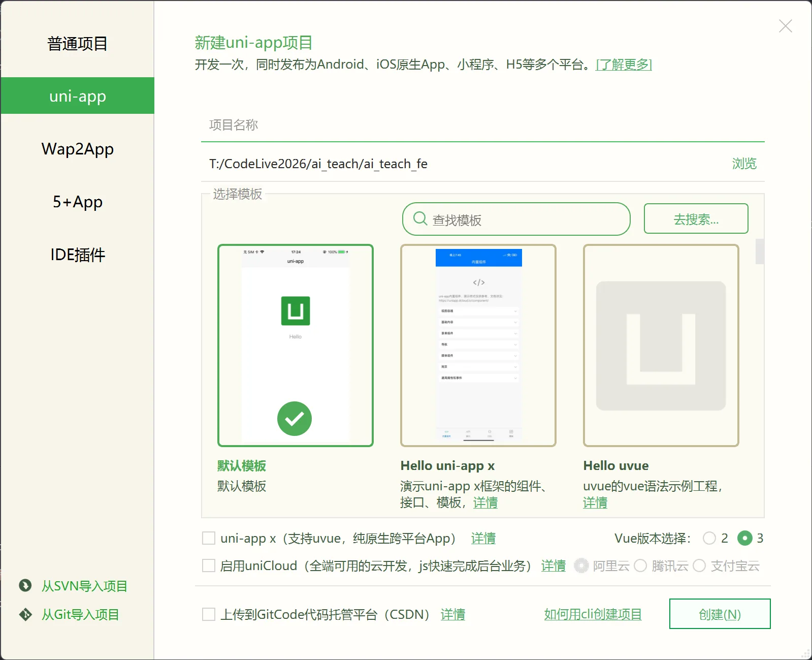812x660 pixels.
Task: Click the 查找模板 search field
Action: pos(516,219)
